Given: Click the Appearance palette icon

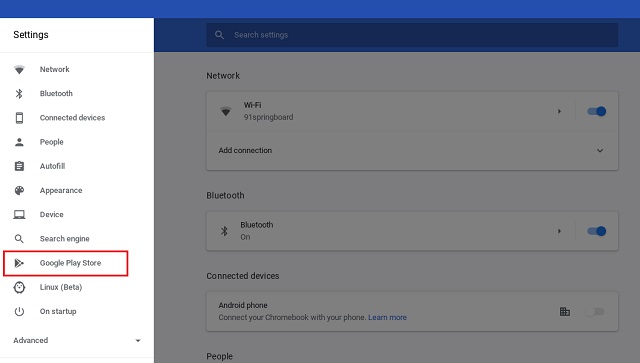Looking at the screenshot, I should 19,190.
